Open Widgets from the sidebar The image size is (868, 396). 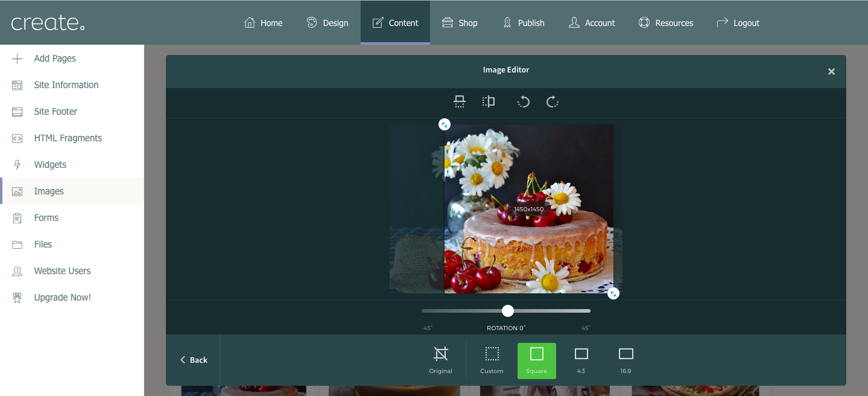72,165
